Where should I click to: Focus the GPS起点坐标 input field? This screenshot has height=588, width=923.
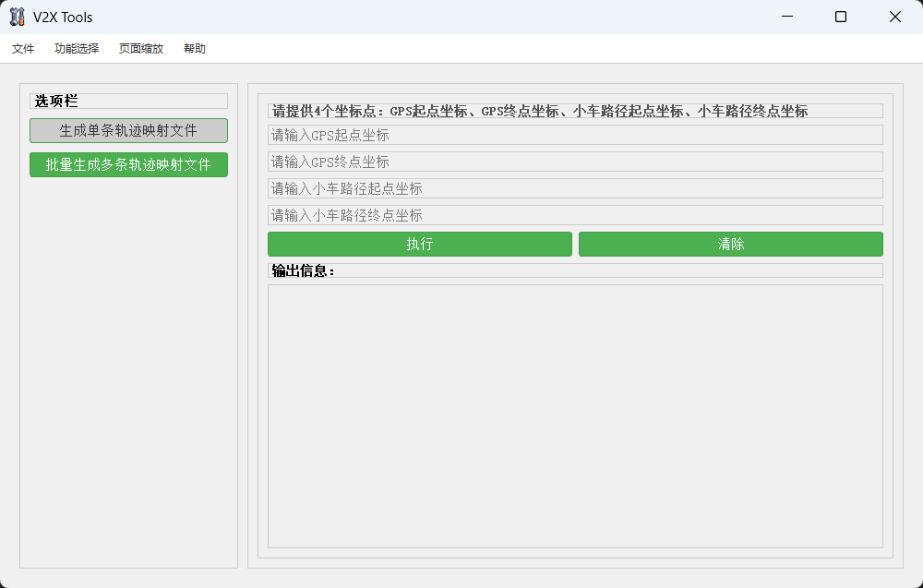coord(574,136)
